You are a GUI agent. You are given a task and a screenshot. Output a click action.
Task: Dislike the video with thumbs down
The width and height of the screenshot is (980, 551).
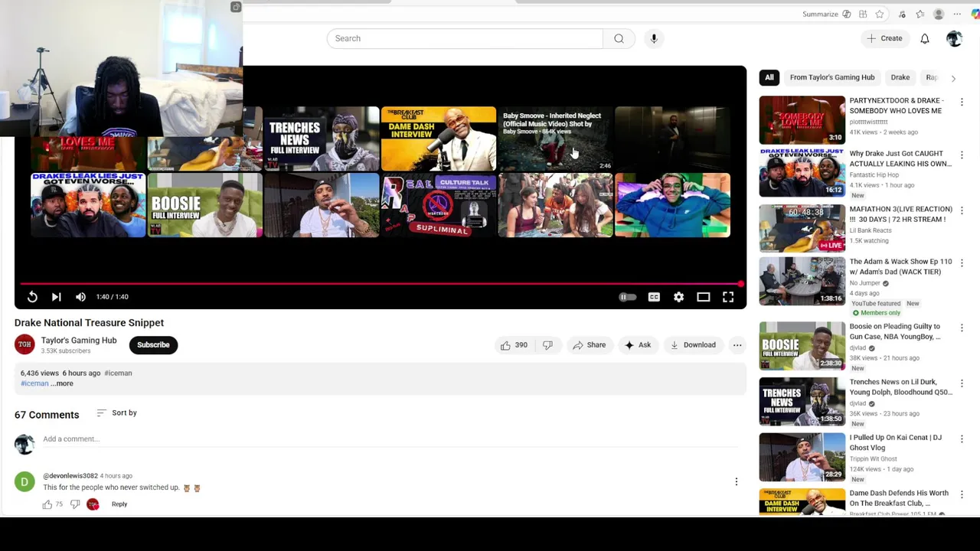point(547,345)
